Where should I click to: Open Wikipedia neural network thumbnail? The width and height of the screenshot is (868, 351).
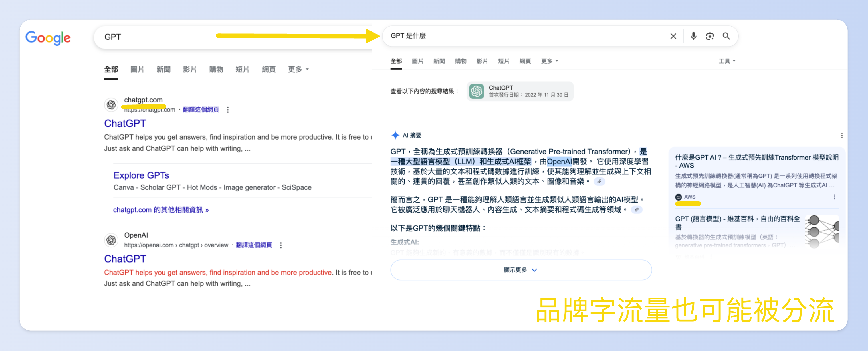822,231
